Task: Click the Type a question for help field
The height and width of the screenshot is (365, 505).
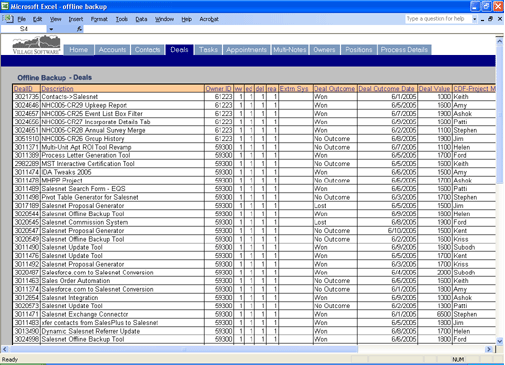Action: pyautogui.click(x=438, y=19)
